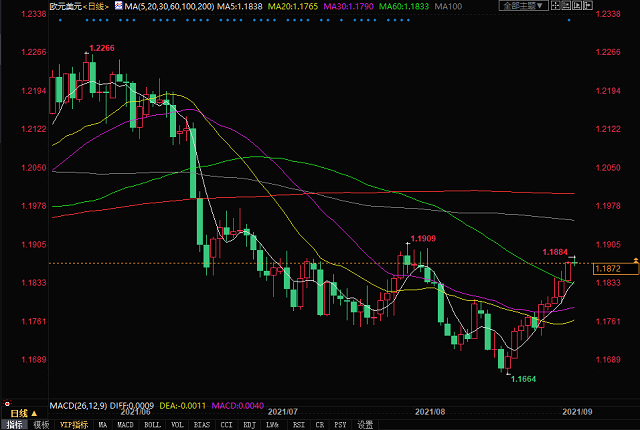
Task: Toggle the MACD indicator button
Action: coord(125,424)
